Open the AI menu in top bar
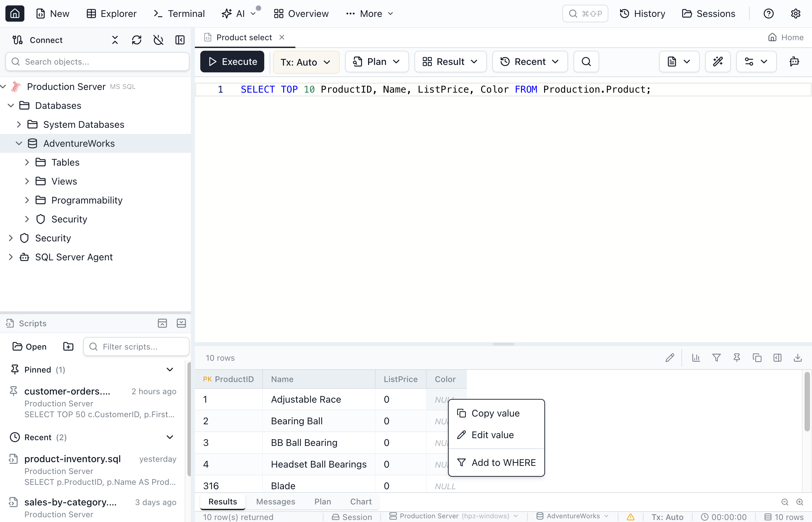This screenshot has height=522, width=812. click(x=239, y=14)
